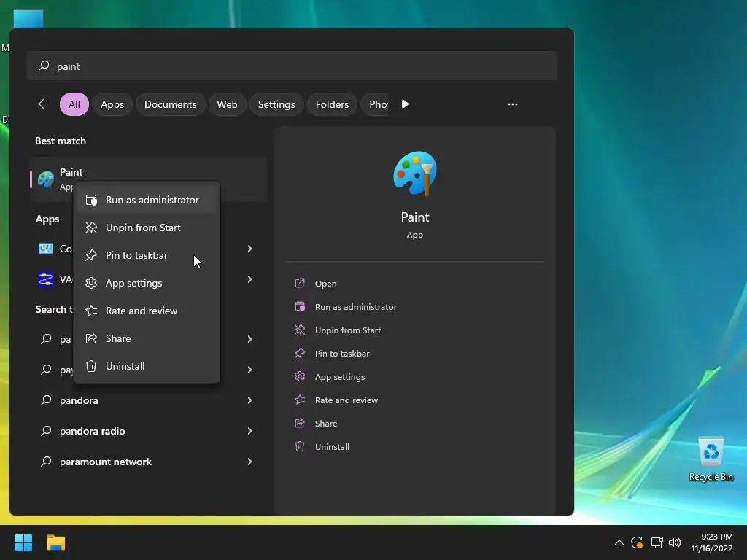The height and width of the screenshot is (560, 747).
Task: Expand chevron for first web search suggestion
Action: pos(249,339)
